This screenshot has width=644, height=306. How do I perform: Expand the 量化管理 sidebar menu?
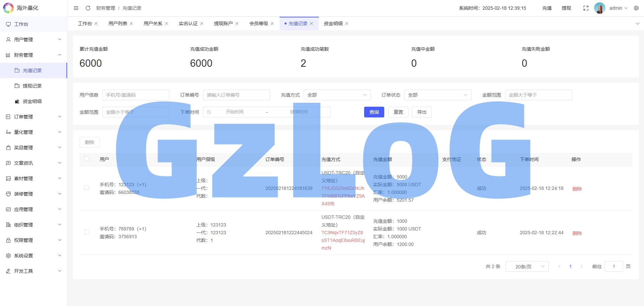34,132
